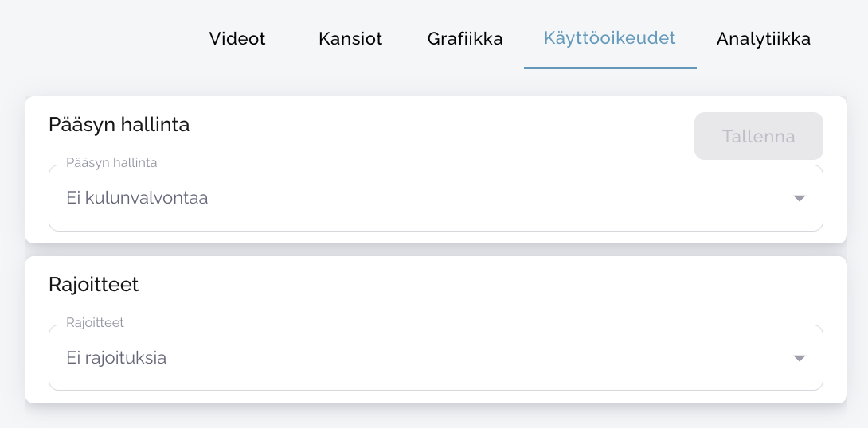Expand the Pääsyn hallinta combo box
868x428 pixels.
click(x=436, y=198)
